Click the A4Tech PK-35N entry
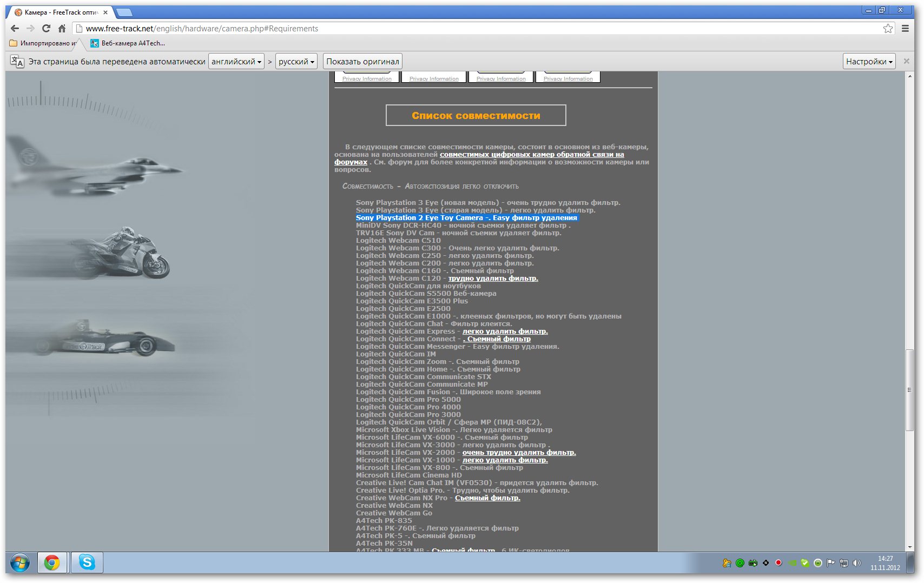This screenshot has width=924, height=583. coord(384,544)
